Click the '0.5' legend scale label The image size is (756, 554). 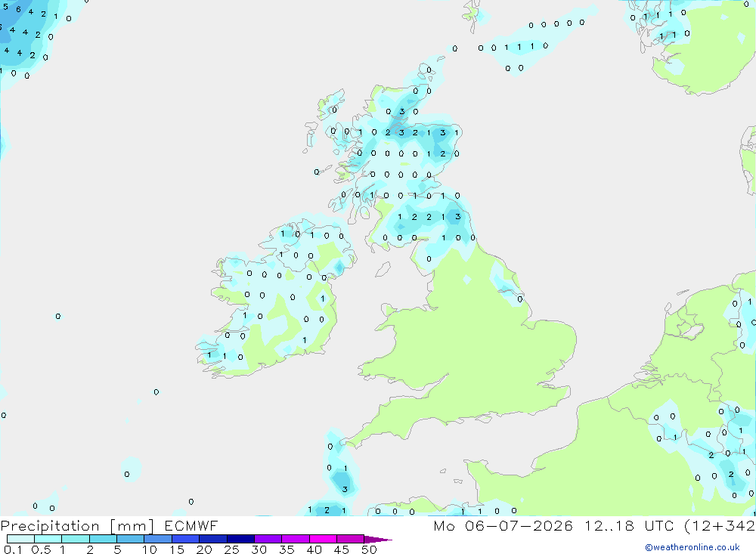41,549
